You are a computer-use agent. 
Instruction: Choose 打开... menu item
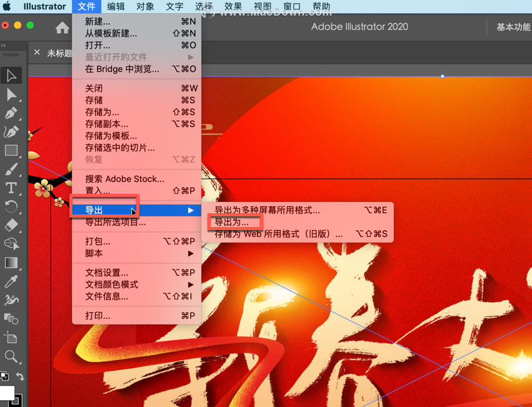pyautogui.click(x=137, y=46)
